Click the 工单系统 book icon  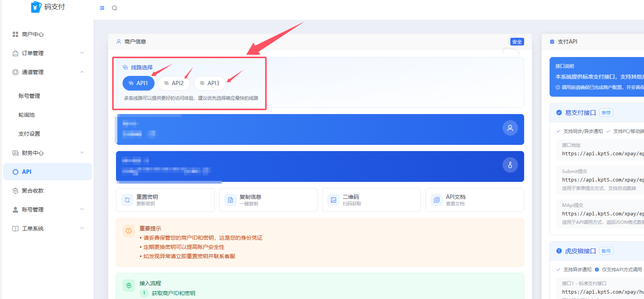coord(15,228)
